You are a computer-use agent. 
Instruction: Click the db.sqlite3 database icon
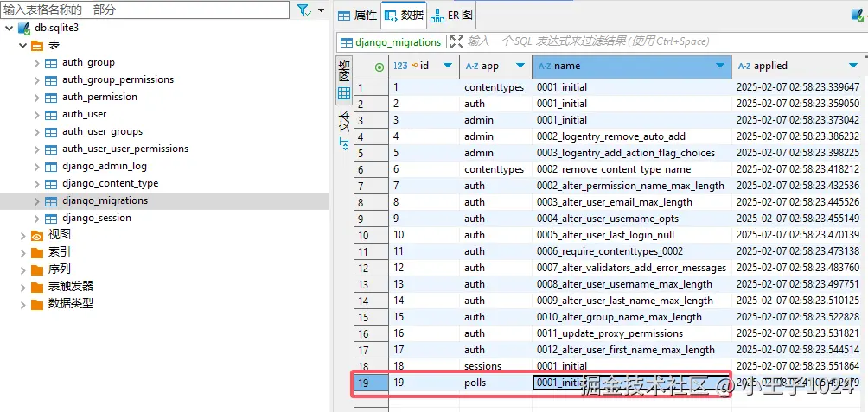24,29
